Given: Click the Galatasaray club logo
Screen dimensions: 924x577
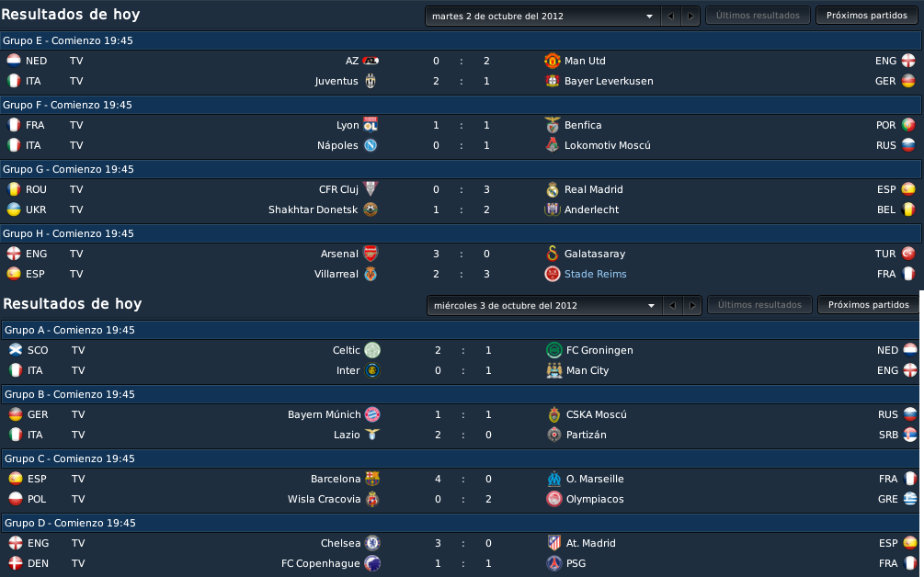Looking at the screenshot, I should 552,254.
